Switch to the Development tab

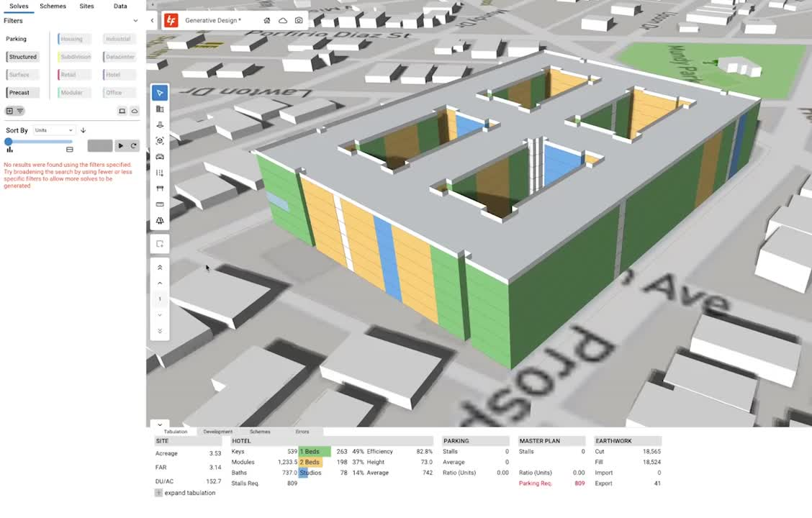pos(217,432)
